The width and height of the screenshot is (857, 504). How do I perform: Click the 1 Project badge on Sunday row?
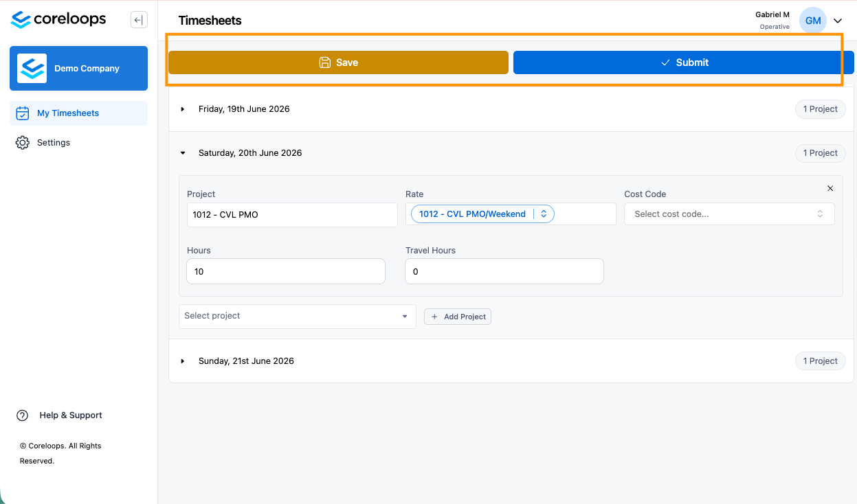[x=821, y=361]
